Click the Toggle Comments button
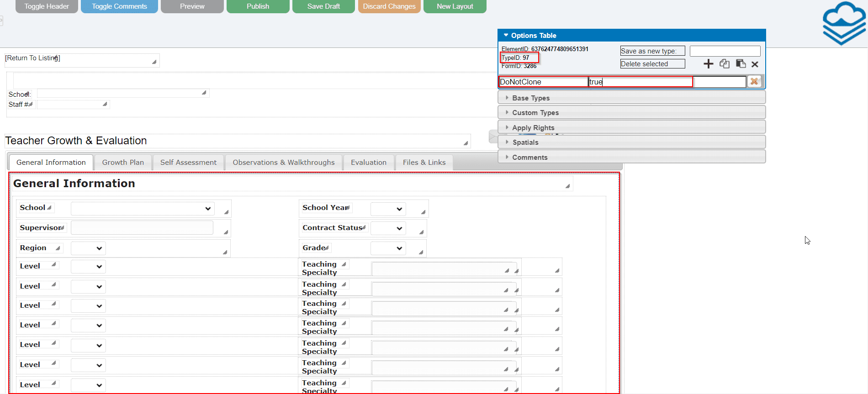 [119, 6]
